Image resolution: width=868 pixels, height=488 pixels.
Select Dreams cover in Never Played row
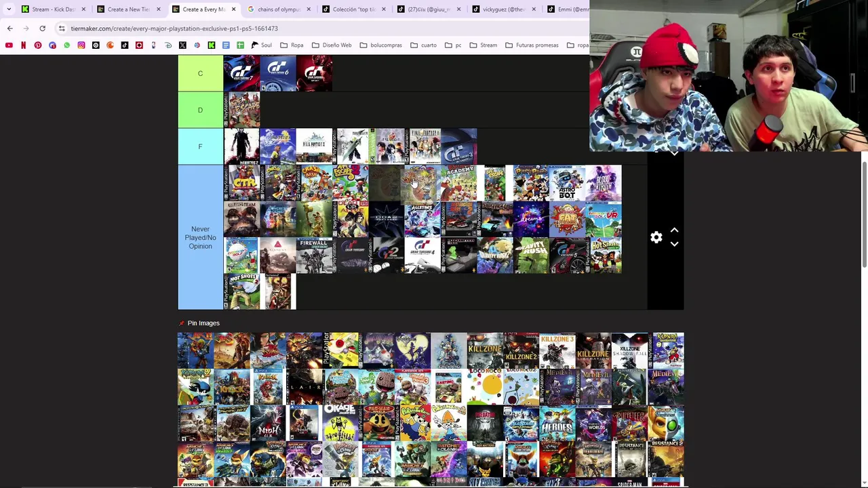tap(531, 220)
